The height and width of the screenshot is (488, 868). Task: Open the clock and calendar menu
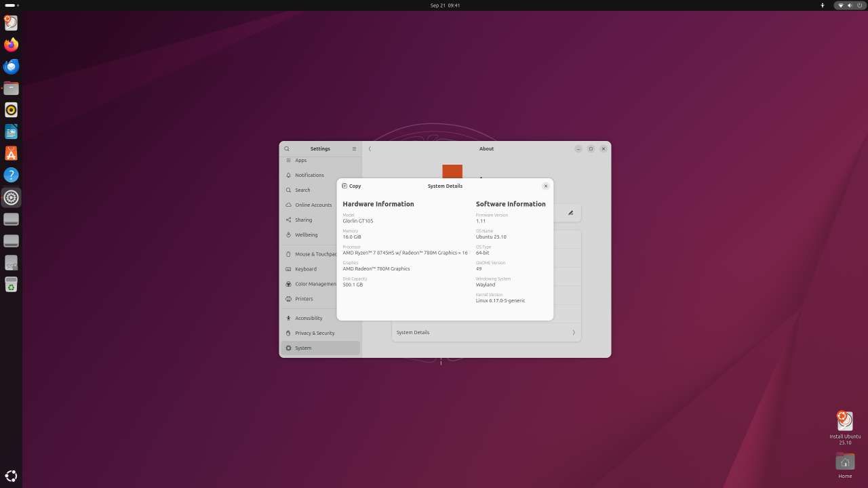click(445, 5)
